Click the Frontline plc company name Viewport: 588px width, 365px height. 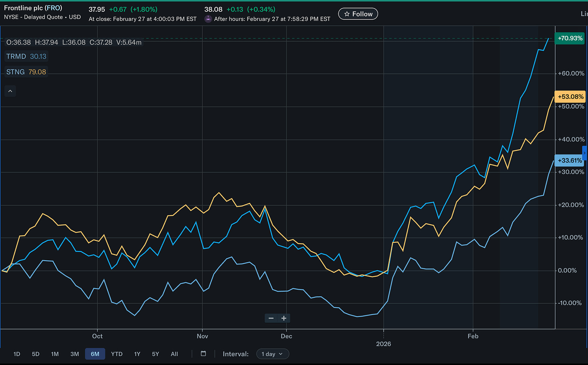(x=23, y=8)
